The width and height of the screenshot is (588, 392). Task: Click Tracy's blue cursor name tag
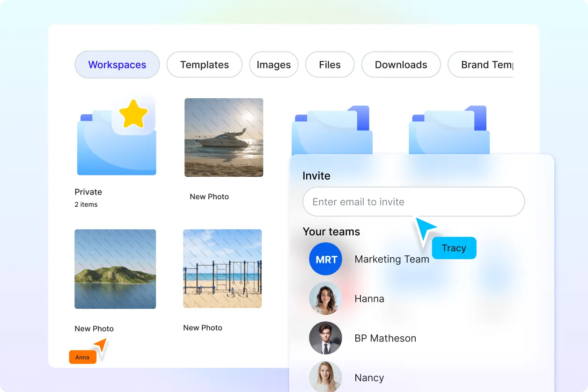pos(454,248)
